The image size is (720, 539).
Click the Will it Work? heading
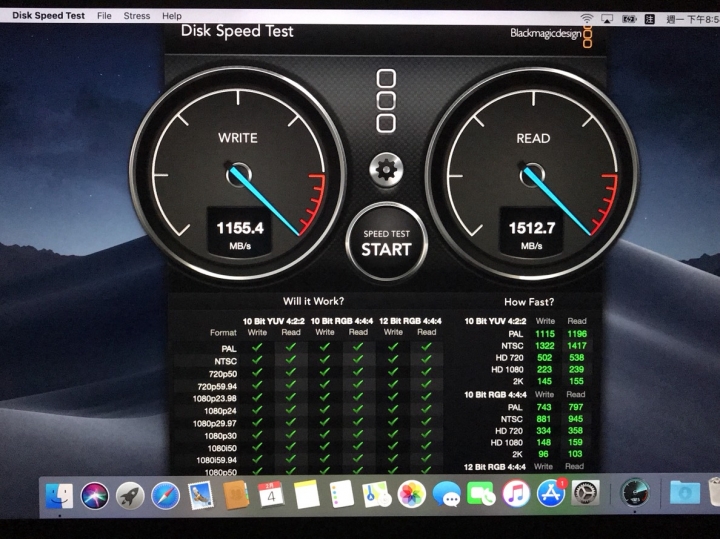tap(313, 301)
